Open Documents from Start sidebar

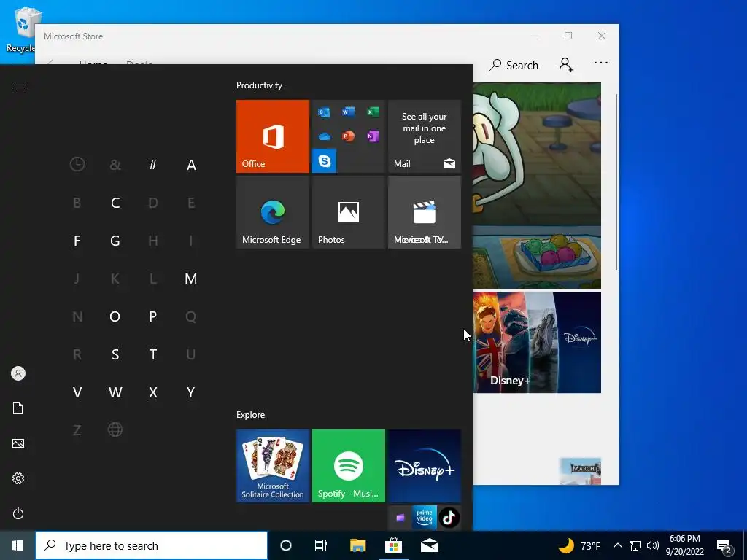18,408
